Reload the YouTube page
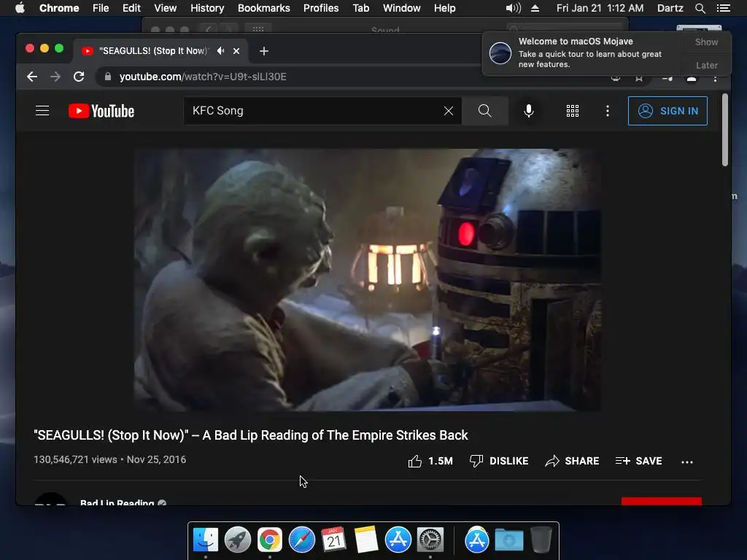This screenshot has width=747, height=560. [79, 77]
